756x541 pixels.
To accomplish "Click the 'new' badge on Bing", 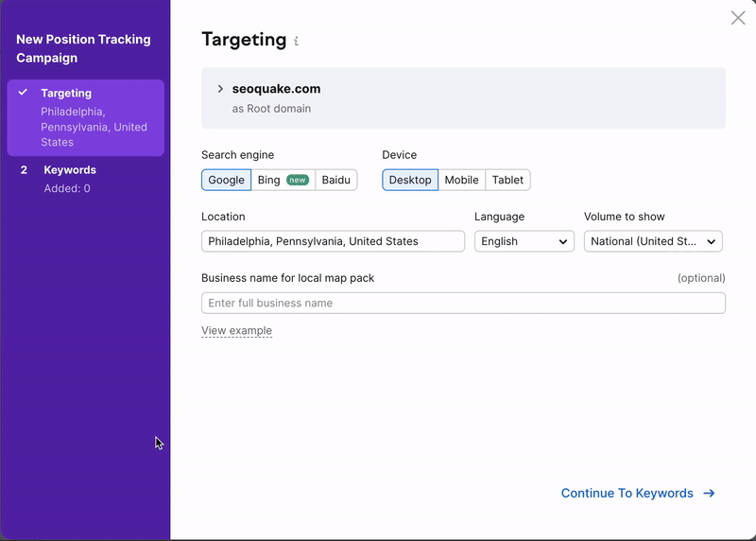I will click(x=297, y=180).
